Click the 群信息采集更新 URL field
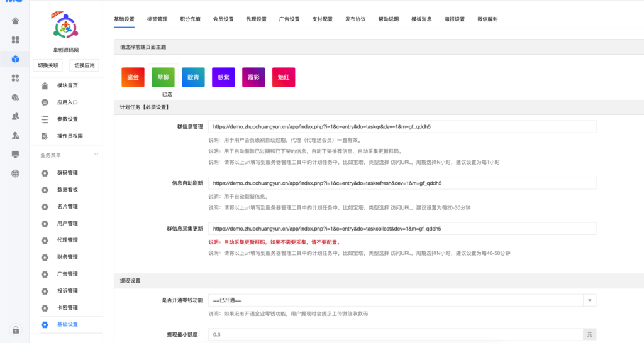The image size is (644, 343). [402, 229]
